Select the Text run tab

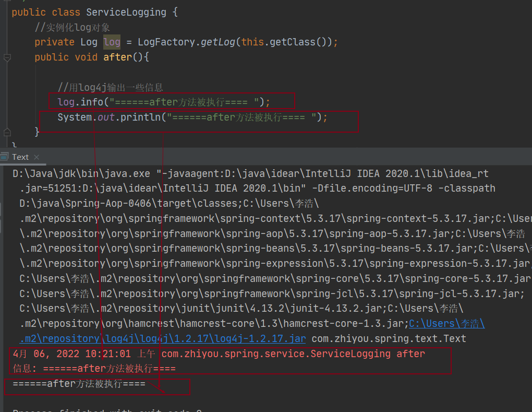[20, 157]
